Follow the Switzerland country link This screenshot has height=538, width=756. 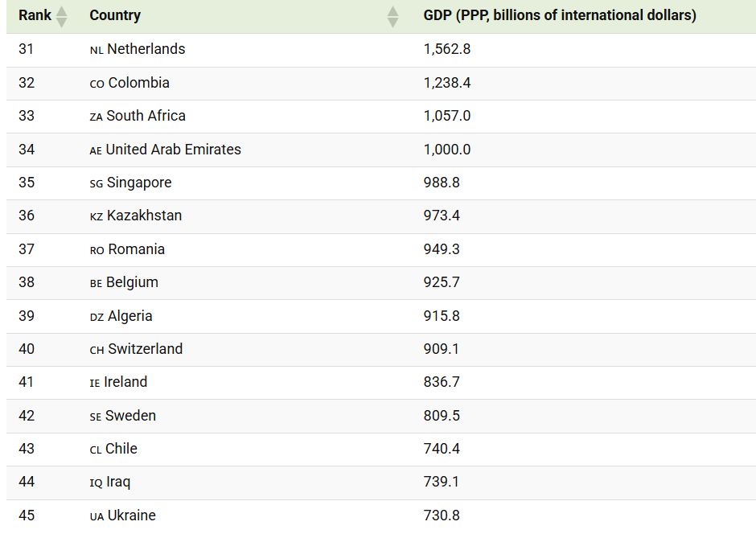pos(145,349)
